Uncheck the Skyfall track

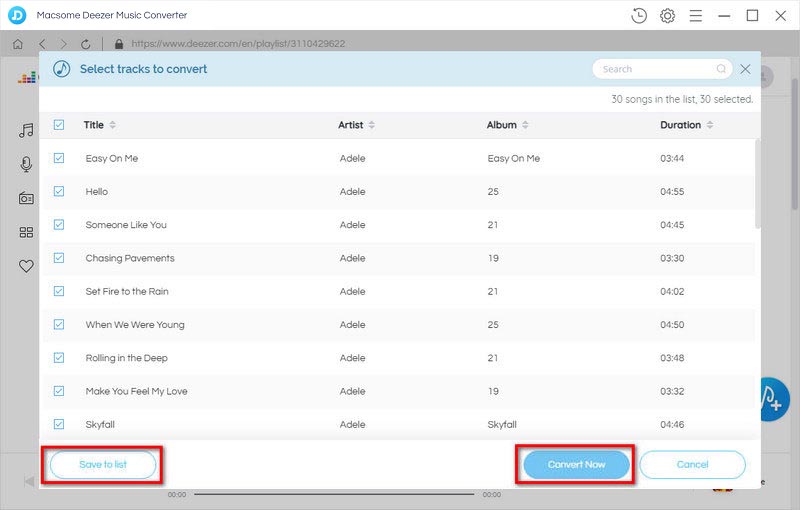pyautogui.click(x=59, y=424)
